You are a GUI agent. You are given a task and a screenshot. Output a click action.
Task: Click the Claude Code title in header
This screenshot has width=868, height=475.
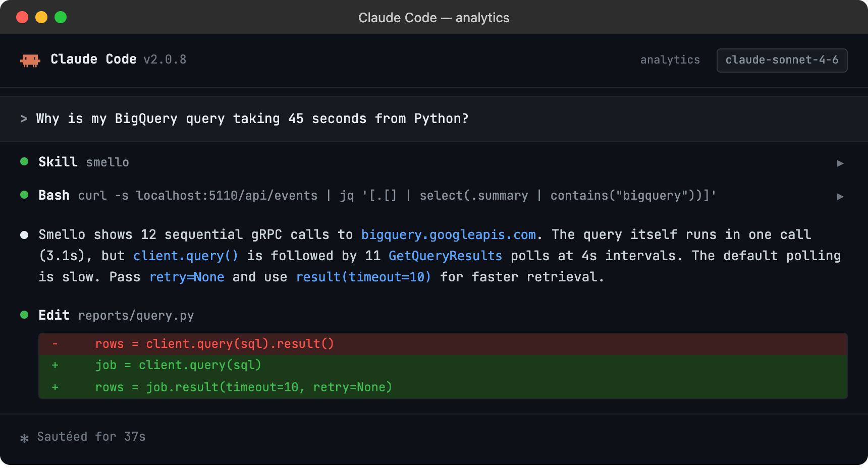tap(93, 59)
